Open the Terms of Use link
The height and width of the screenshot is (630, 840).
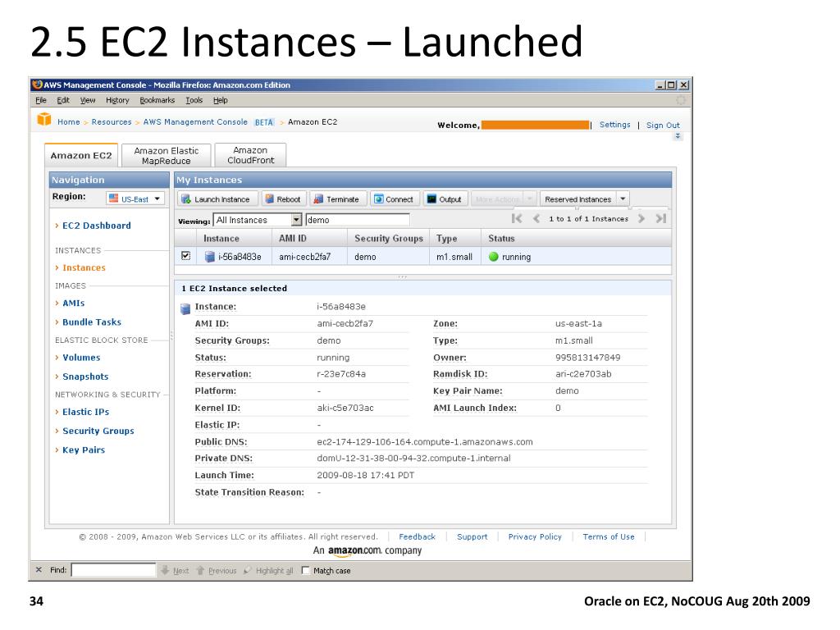click(609, 536)
